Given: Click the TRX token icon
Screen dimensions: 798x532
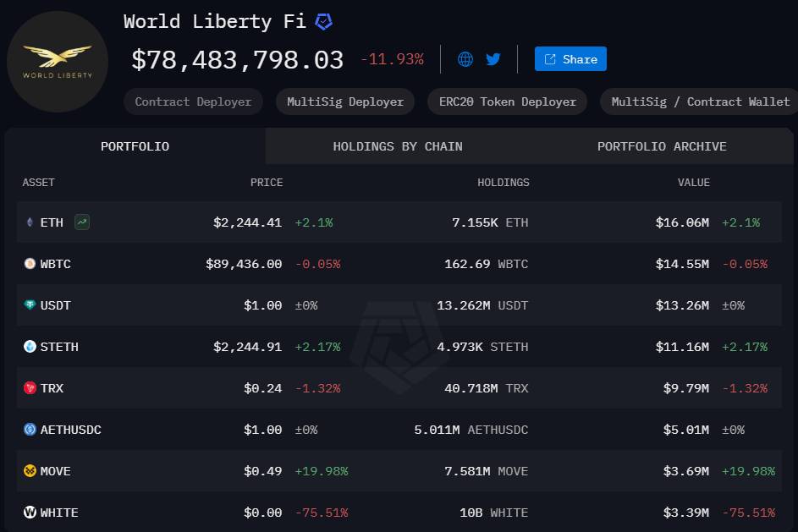Looking at the screenshot, I should coord(30,388).
